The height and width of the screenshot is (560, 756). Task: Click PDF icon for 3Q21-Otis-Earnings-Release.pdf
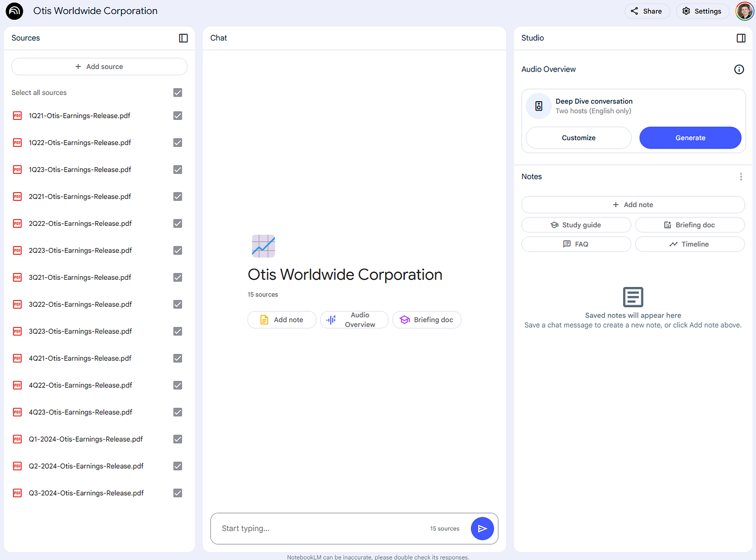pos(17,278)
